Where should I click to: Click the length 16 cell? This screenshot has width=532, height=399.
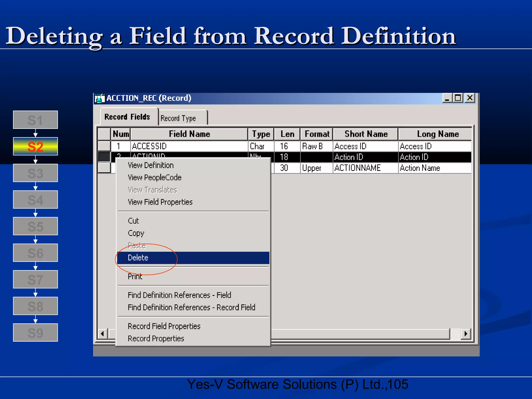click(287, 146)
